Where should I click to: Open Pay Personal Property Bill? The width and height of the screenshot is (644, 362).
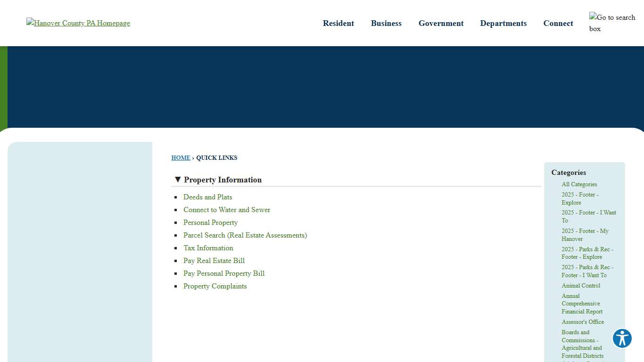224,273
